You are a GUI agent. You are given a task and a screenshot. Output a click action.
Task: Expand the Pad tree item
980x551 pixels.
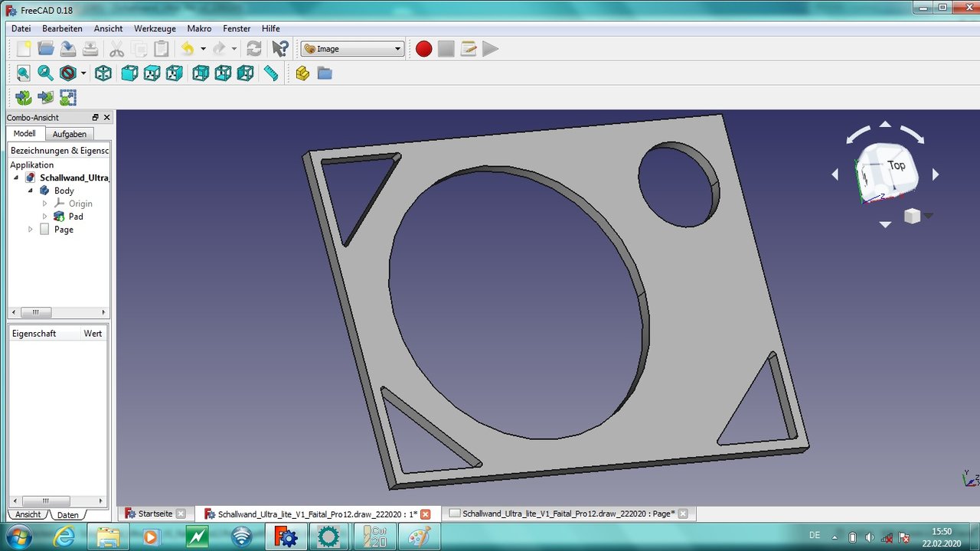[x=44, y=217]
